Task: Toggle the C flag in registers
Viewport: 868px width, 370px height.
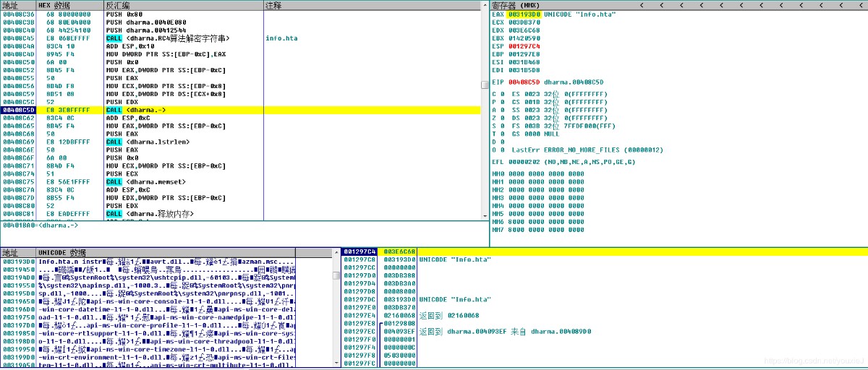Action: 498,94
